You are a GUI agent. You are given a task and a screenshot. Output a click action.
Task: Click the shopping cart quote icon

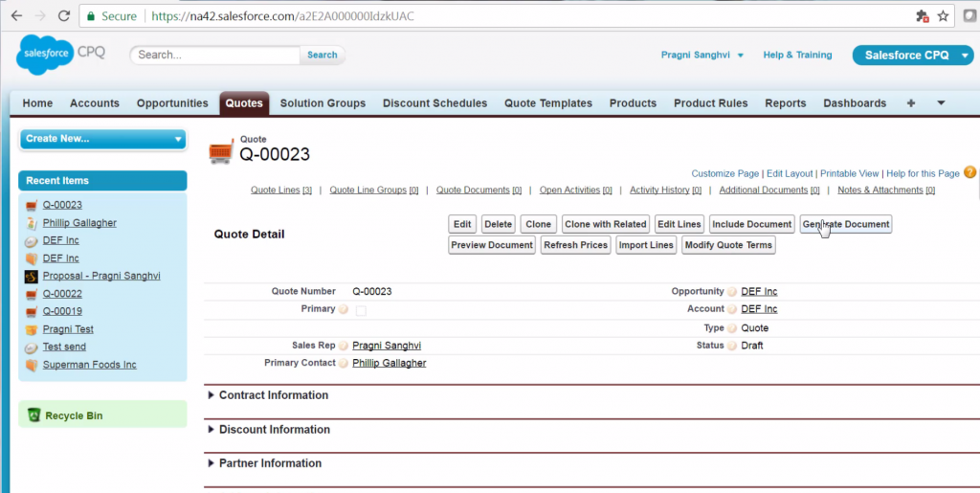point(221,151)
